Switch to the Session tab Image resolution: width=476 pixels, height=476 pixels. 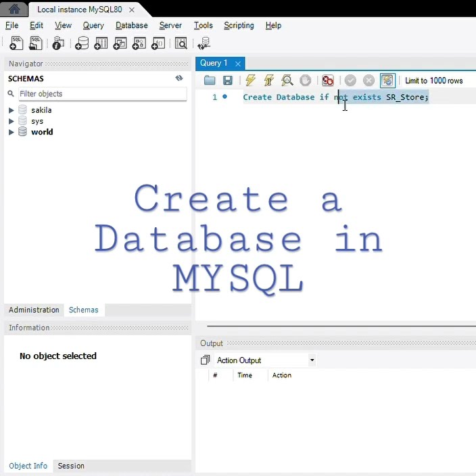[71, 466]
